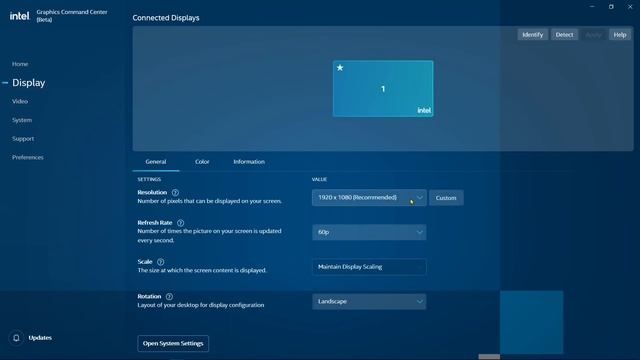Open Support section in sidebar

tap(23, 139)
